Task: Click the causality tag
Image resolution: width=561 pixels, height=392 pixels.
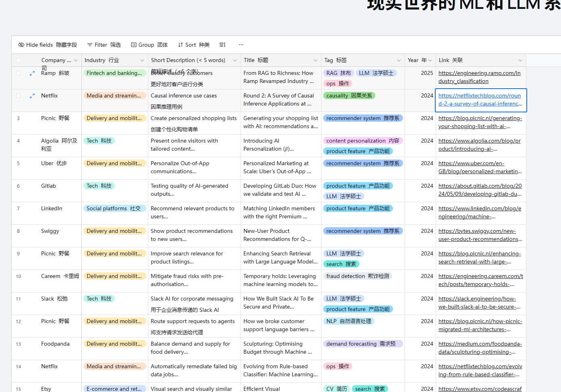Action: point(349,95)
